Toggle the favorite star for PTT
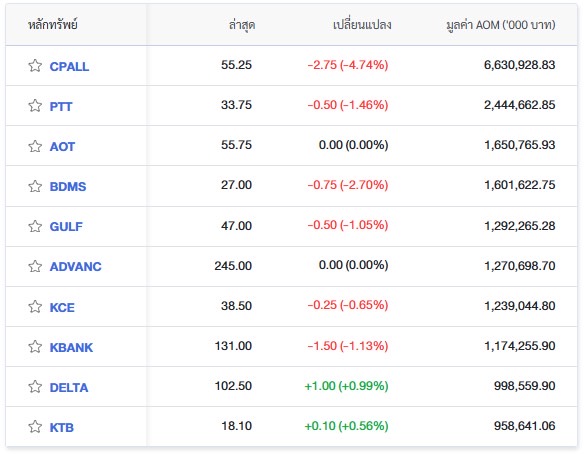The height and width of the screenshot is (454, 584). [35, 106]
